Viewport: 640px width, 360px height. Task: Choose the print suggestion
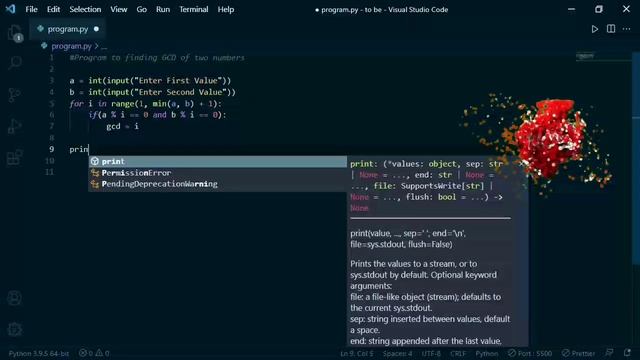pyautogui.click(x=218, y=162)
